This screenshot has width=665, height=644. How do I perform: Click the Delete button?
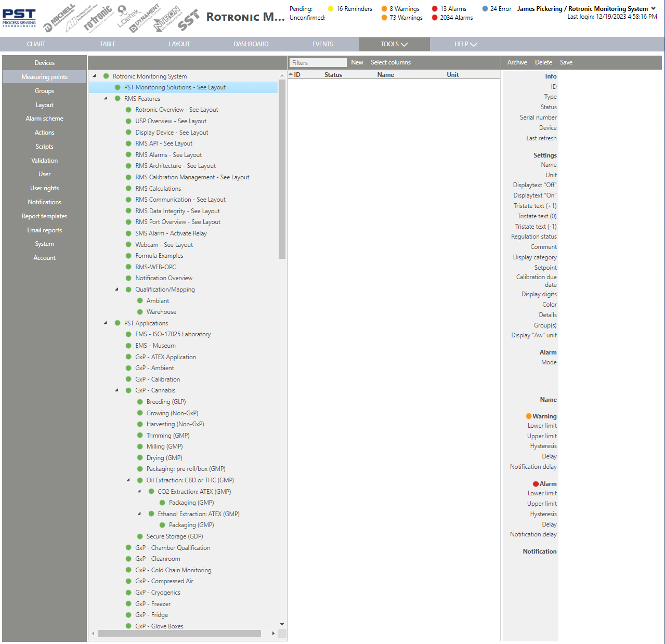544,62
